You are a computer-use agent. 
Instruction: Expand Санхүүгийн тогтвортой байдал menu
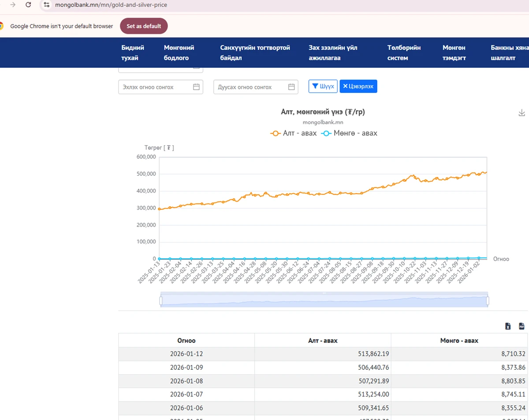pyautogui.click(x=255, y=53)
